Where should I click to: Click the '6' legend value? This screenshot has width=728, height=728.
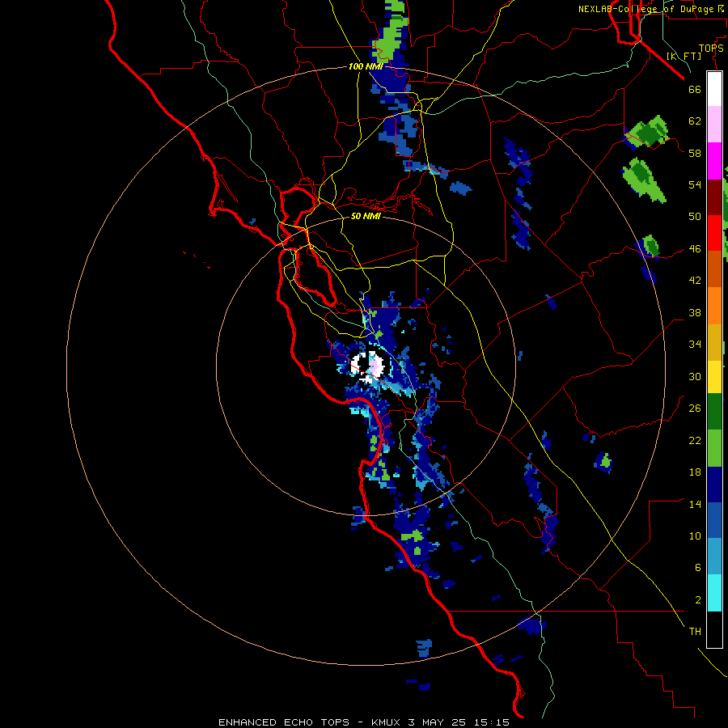(698, 568)
